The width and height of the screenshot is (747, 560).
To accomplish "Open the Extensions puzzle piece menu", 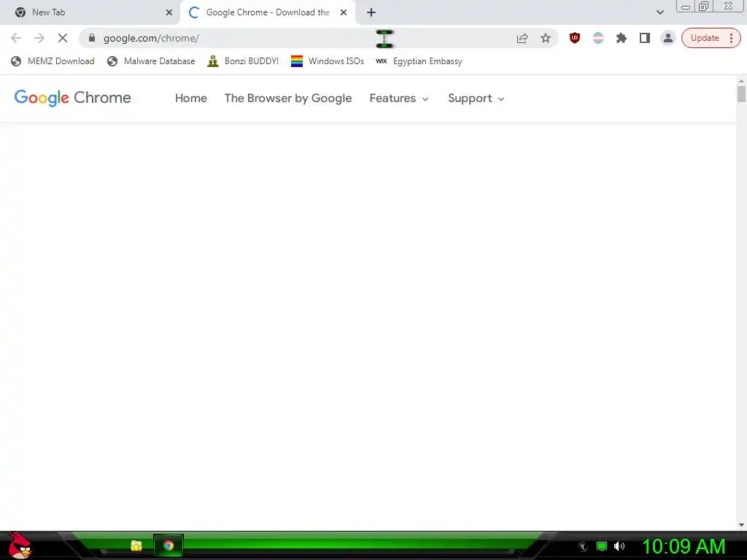I will point(622,38).
